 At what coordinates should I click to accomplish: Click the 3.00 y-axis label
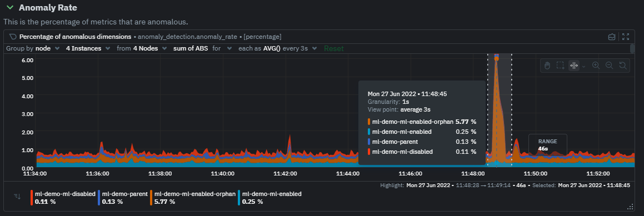pyautogui.click(x=27, y=114)
